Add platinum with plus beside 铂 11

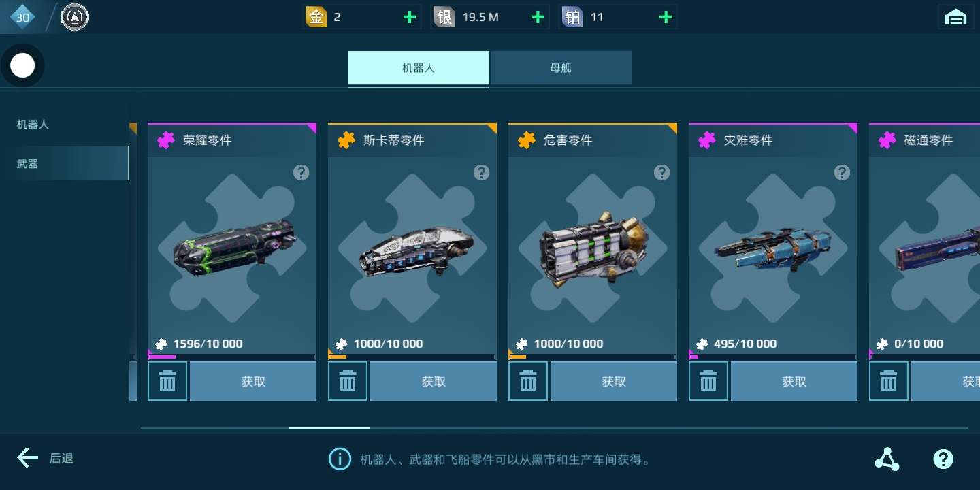[x=666, y=17]
